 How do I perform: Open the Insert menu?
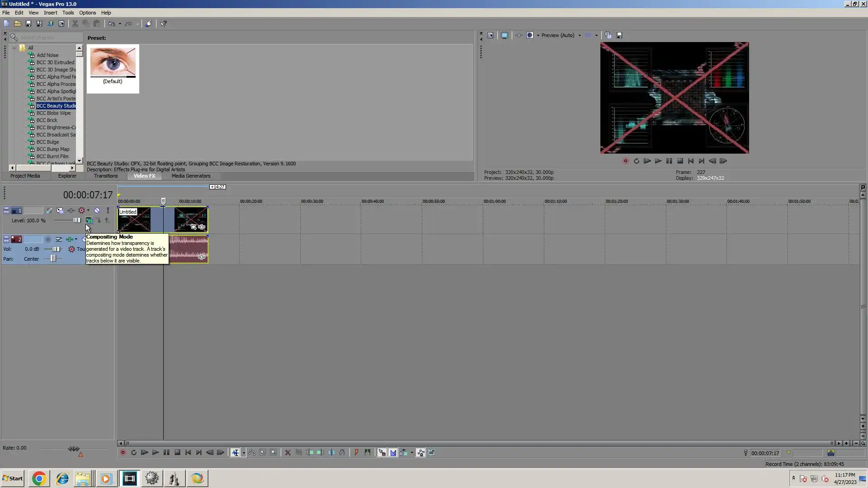[50, 13]
